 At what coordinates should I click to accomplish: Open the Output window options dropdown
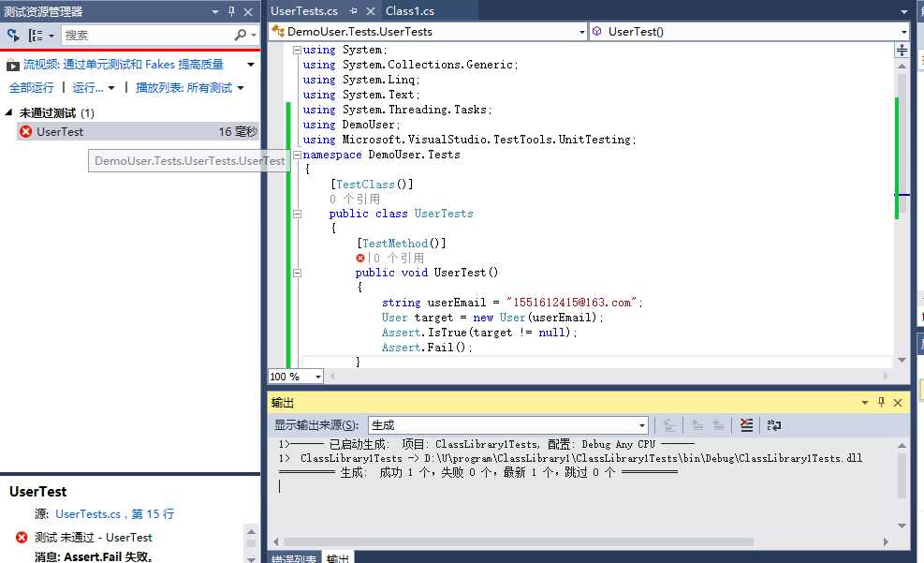pos(864,403)
